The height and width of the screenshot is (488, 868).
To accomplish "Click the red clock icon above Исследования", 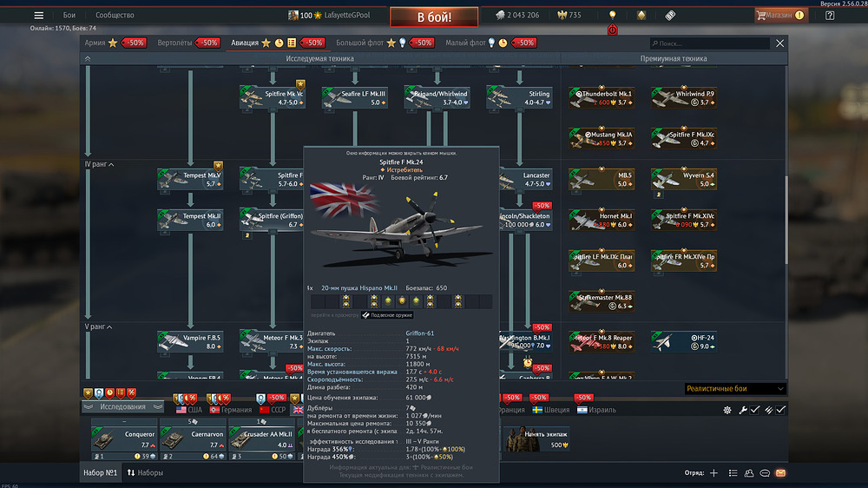I will click(109, 393).
